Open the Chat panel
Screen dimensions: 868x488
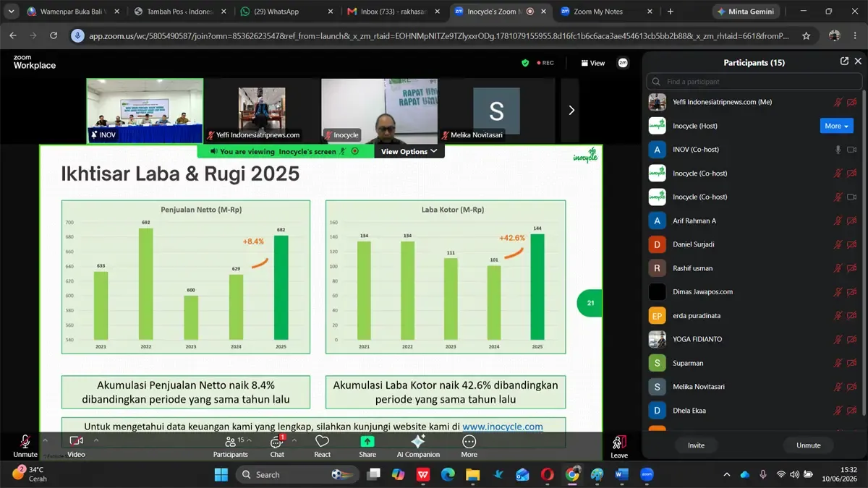pos(277,445)
